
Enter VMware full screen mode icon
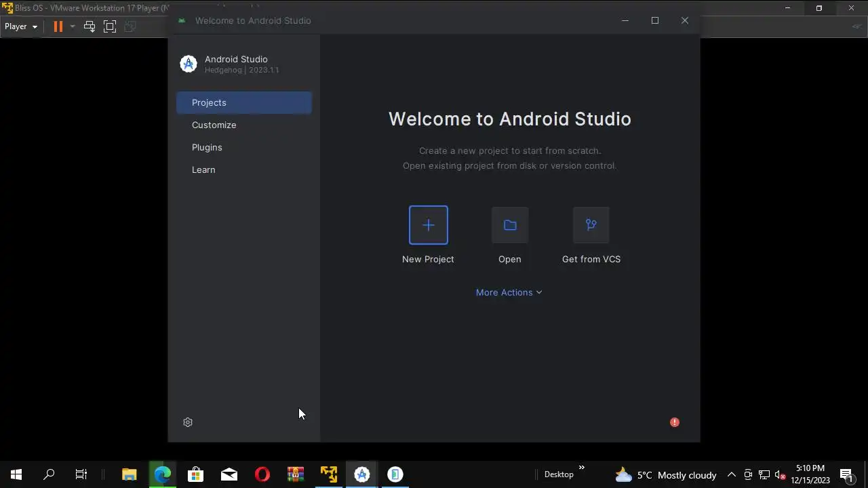110,26
